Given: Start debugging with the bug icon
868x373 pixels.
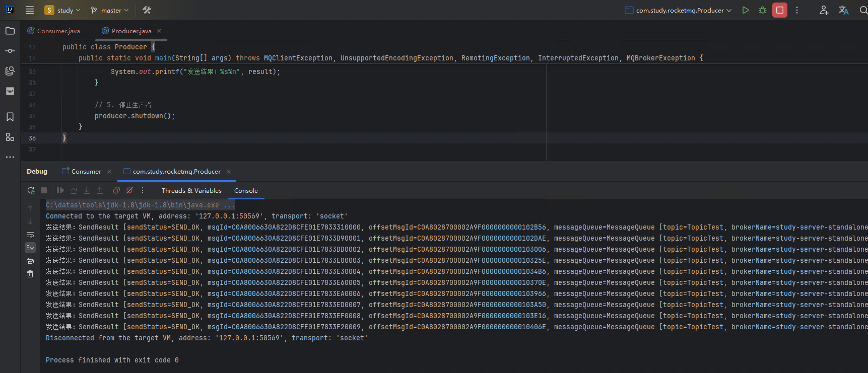Looking at the screenshot, I should [763, 10].
